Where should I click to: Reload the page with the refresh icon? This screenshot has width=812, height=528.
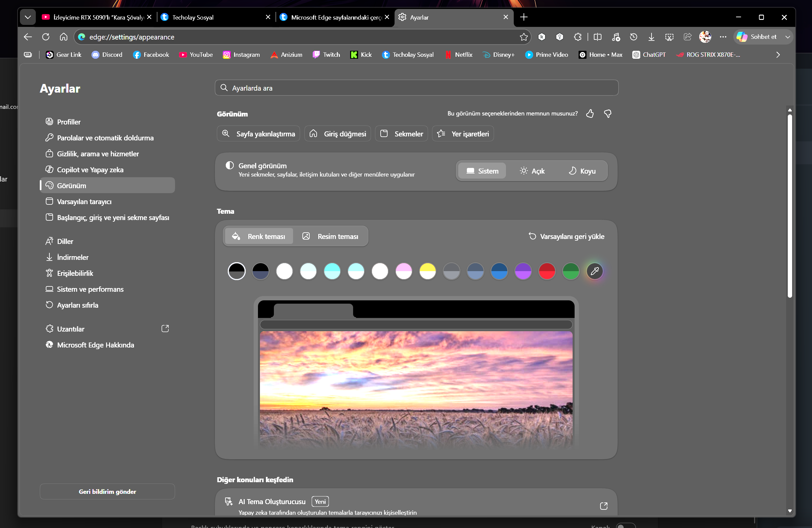pyautogui.click(x=46, y=37)
